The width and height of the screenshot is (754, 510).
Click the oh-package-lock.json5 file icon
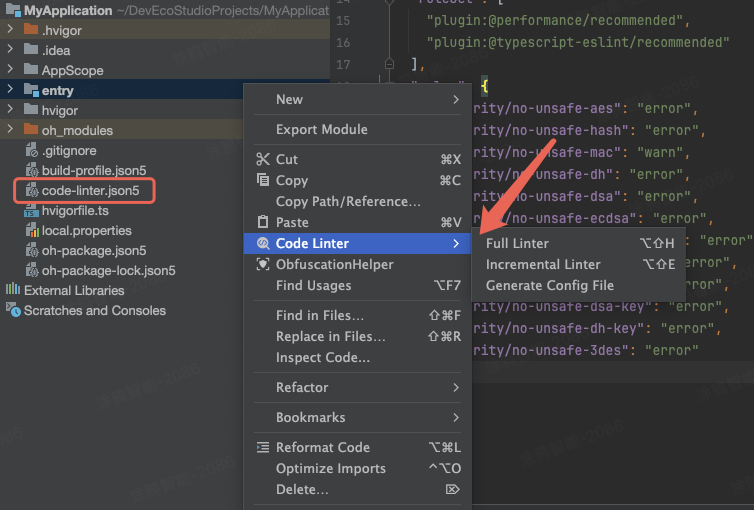32,271
